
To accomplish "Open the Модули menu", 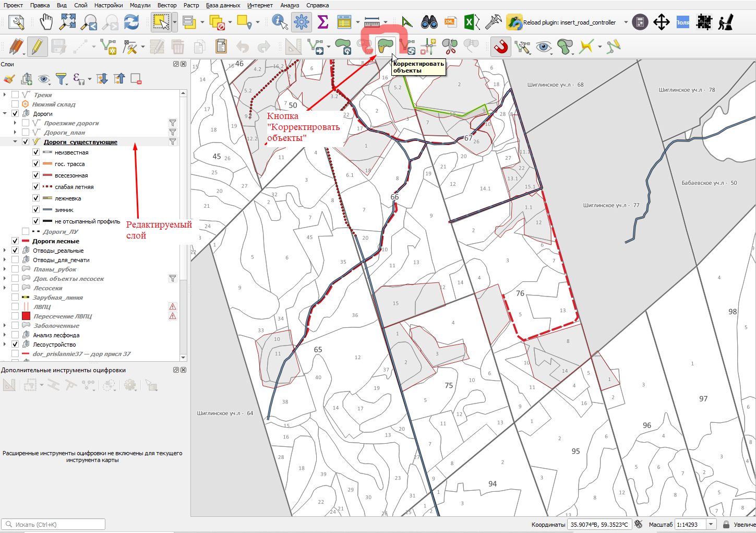I will pyautogui.click(x=140, y=5).
